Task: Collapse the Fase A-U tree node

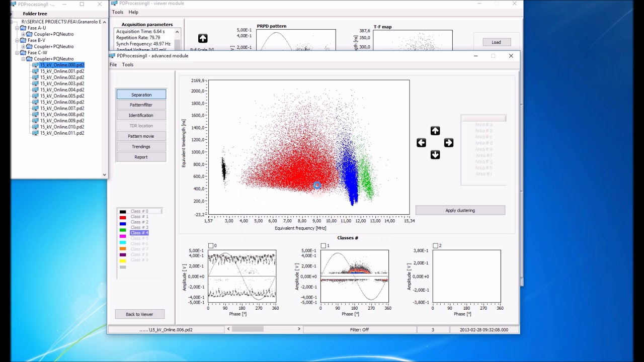Action: (x=17, y=28)
